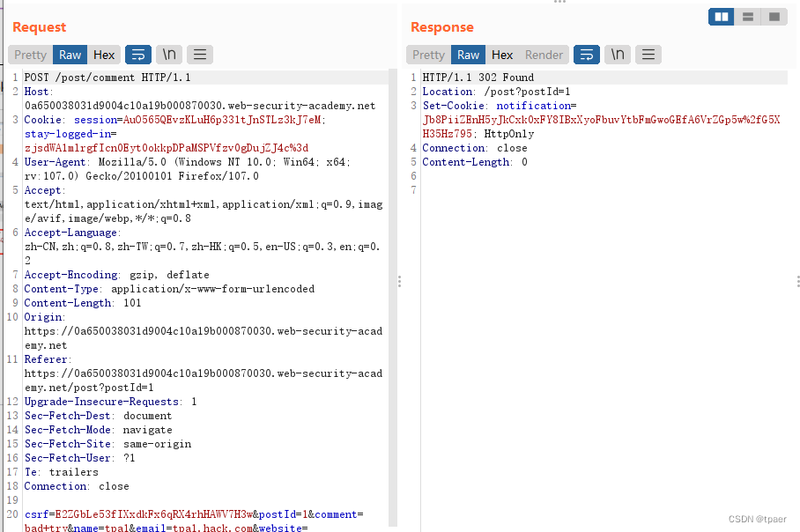Click the 'Sec-Fetch-Dest' header line
The width and height of the screenshot is (800, 532).
pyautogui.click(x=99, y=417)
